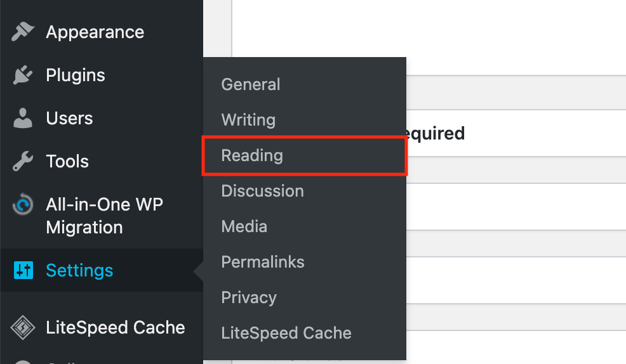Click the Plugins plug icon
The height and width of the screenshot is (364, 626).
click(23, 75)
